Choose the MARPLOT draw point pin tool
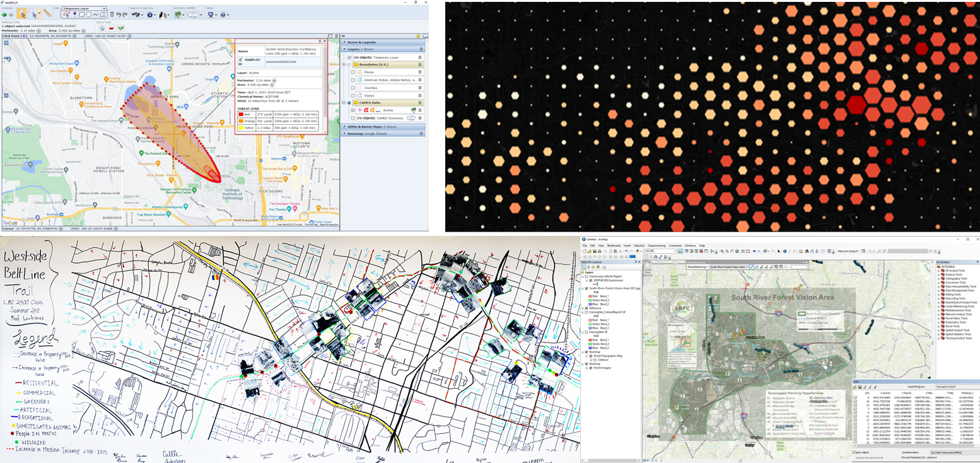This screenshot has width=980, height=463. 74,15
